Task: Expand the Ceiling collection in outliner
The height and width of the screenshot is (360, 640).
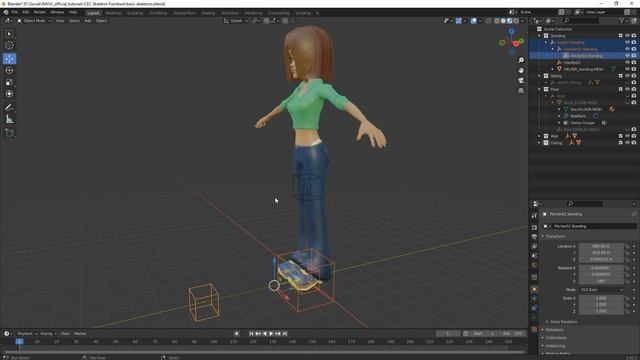Action: (540, 142)
